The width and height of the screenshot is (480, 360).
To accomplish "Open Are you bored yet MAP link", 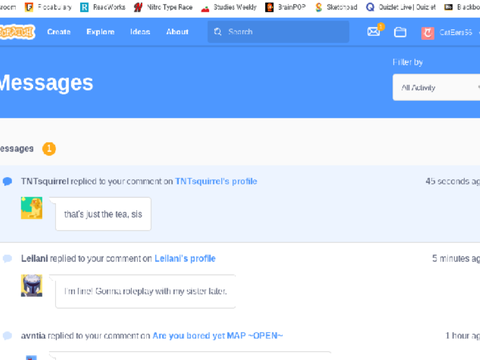I will pos(218,336).
